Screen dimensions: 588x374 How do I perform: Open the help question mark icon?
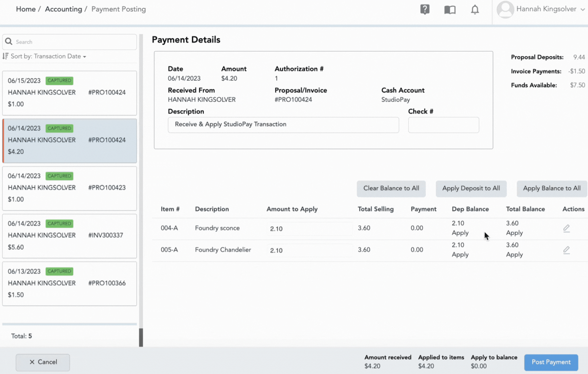coord(425,9)
